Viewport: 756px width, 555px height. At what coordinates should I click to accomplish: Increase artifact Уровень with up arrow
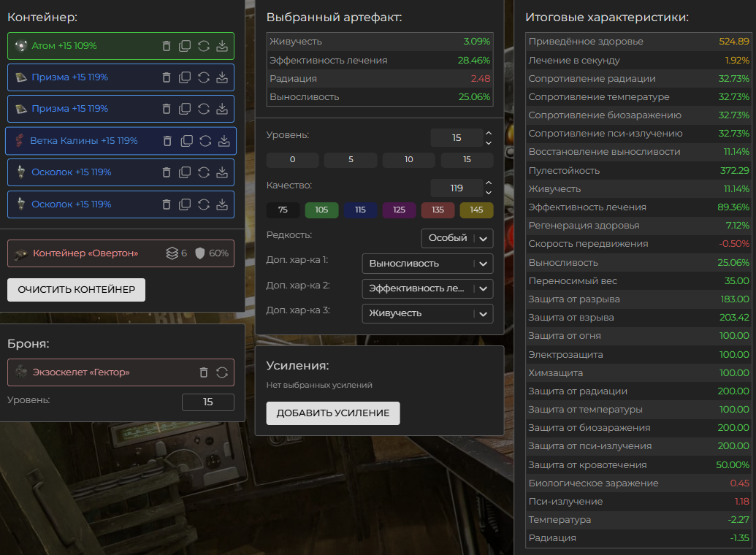pyautogui.click(x=489, y=133)
